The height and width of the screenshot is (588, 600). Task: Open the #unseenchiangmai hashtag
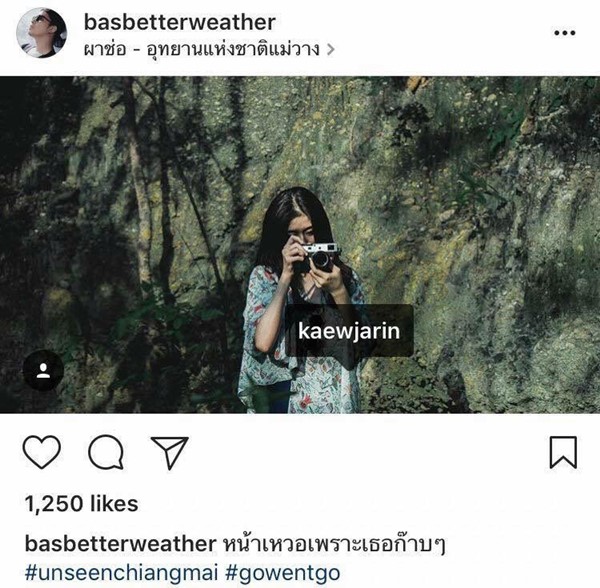coord(121,573)
